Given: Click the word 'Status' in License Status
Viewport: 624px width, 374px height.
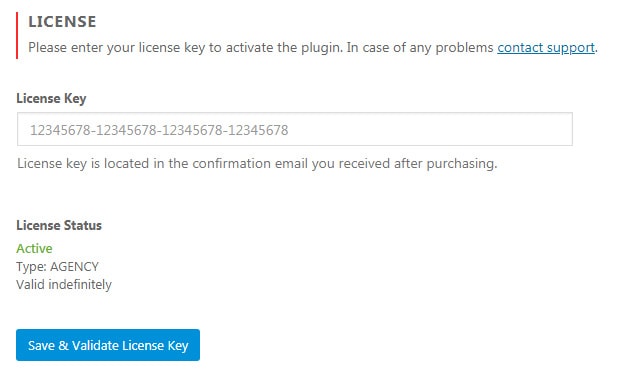Looking at the screenshot, I should click(83, 225).
